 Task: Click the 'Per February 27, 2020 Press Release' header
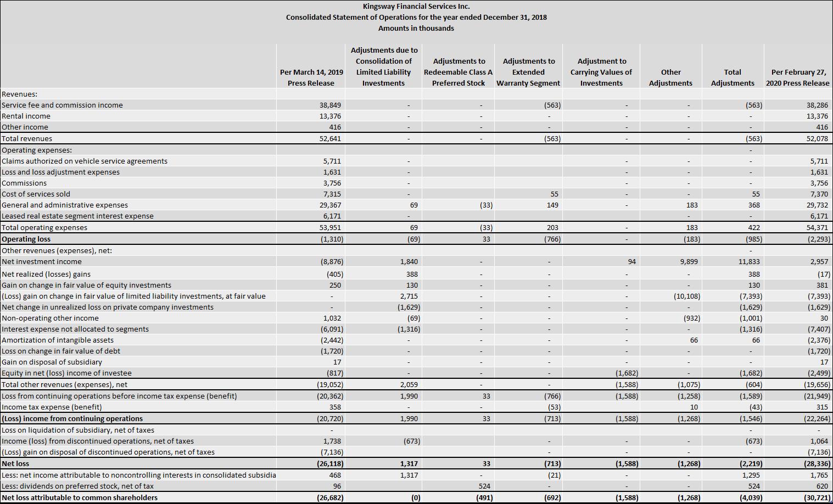(x=797, y=77)
